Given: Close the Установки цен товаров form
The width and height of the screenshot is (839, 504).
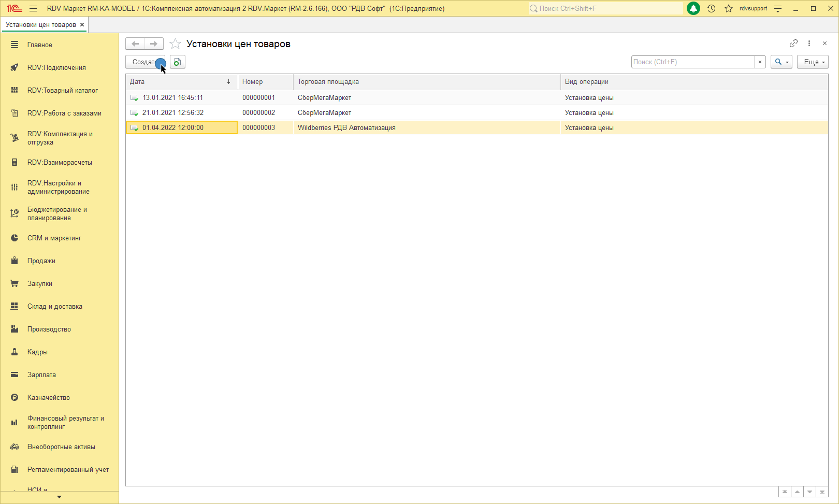Looking at the screenshot, I should coord(824,44).
